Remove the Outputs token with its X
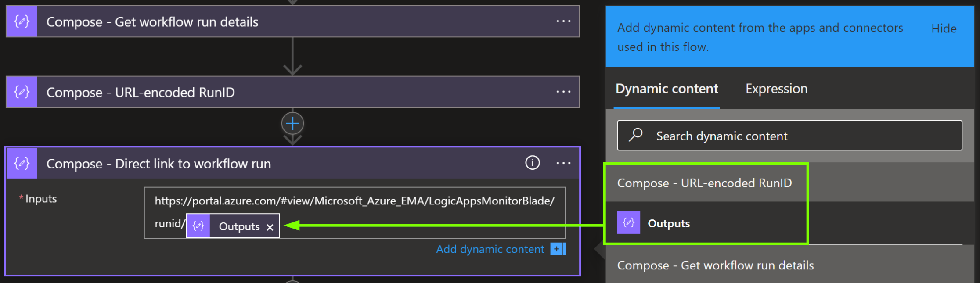Viewport: 980px width, 283px height. tap(270, 227)
